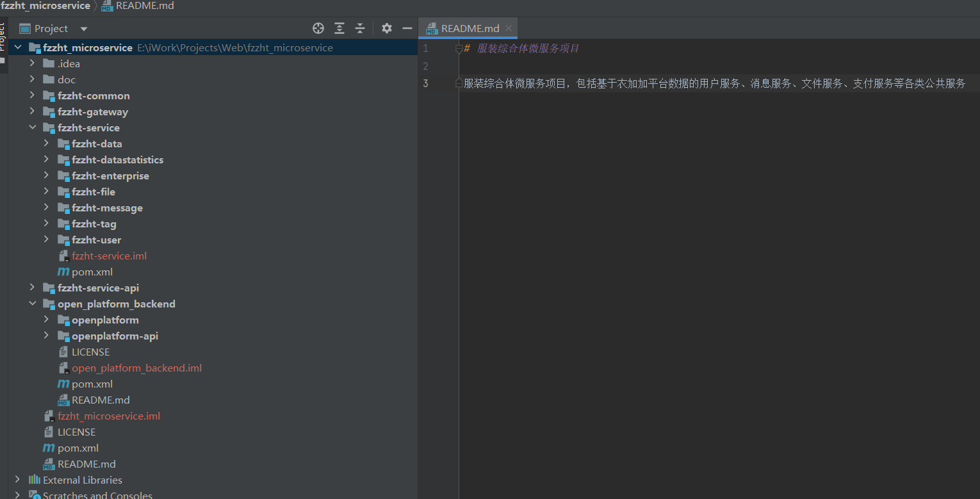980x499 pixels.
Task: Click Maven icon of pom.xml under open_platform_backend
Action: pyautogui.click(x=63, y=384)
